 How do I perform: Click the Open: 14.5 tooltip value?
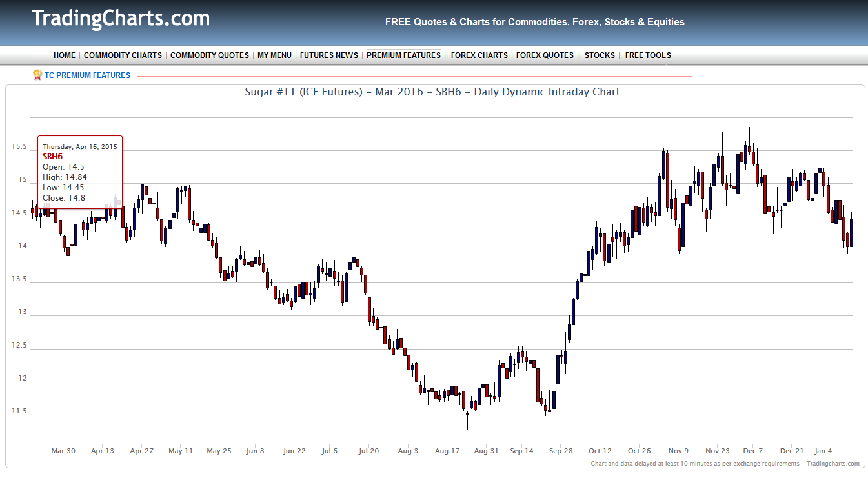pyautogui.click(x=63, y=167)
